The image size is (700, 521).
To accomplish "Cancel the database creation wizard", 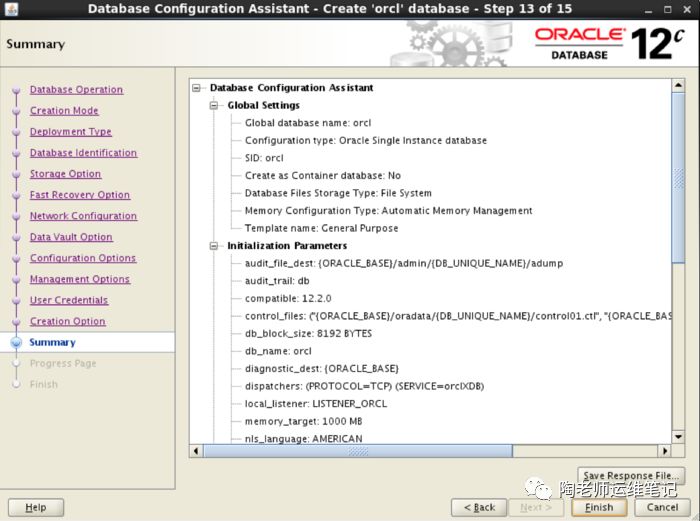I will point(662,507).
